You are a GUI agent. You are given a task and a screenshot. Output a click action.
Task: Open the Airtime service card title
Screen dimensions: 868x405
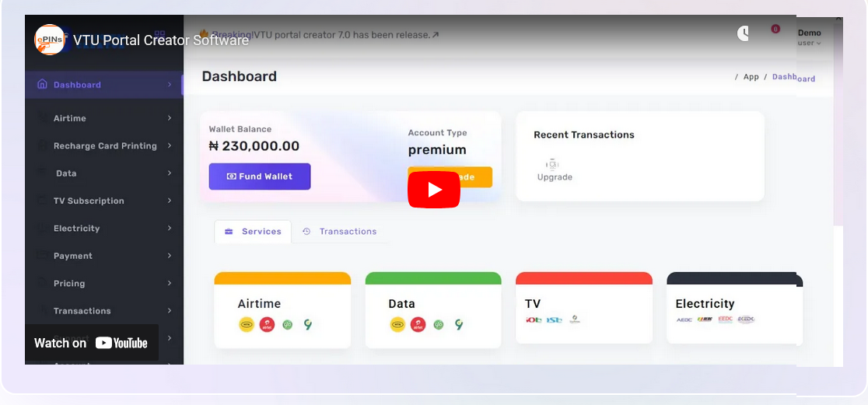[259, 304]
